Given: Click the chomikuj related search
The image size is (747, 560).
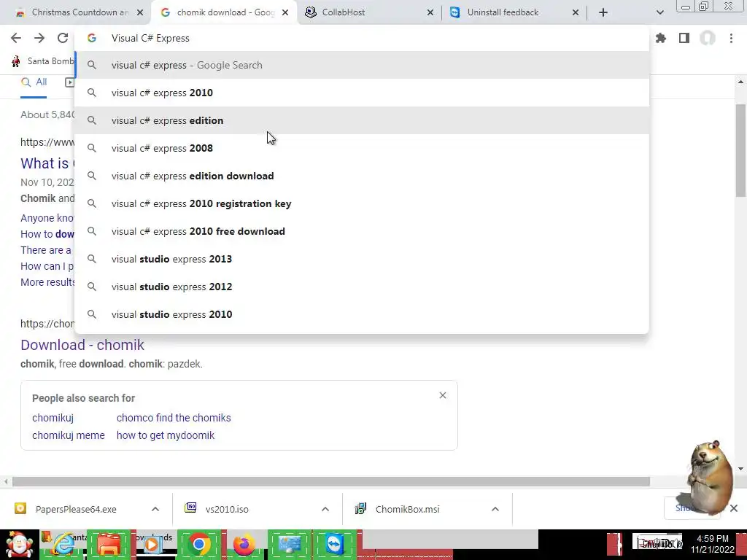Looking at the screenshot, I should [x=53, y=418].
